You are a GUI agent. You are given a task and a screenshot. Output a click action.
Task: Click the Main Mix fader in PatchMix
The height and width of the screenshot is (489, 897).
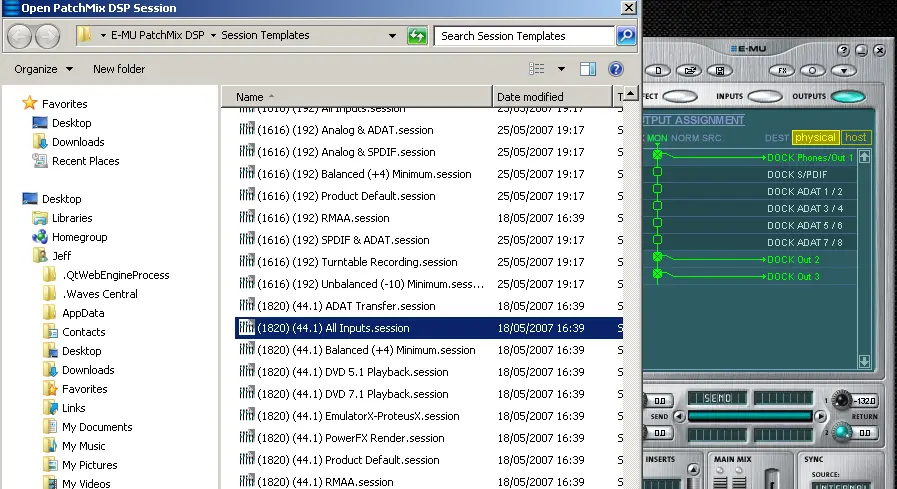[772, 478]
